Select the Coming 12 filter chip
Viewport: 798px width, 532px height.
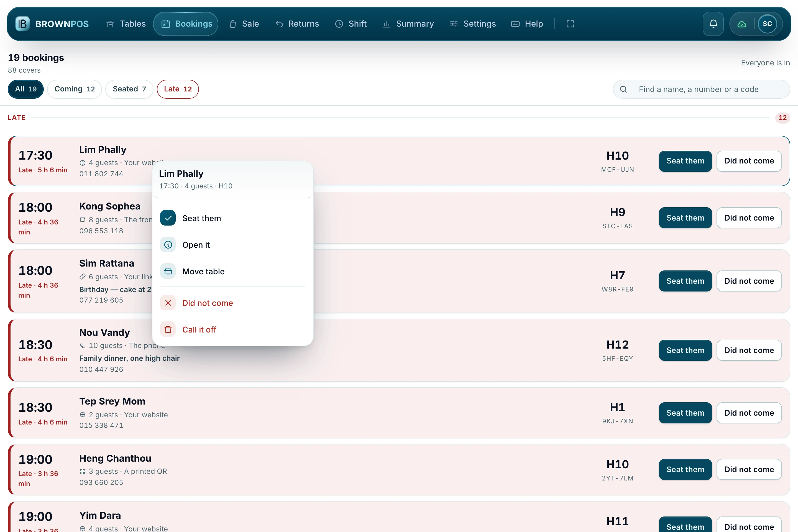tap(75, 89)
